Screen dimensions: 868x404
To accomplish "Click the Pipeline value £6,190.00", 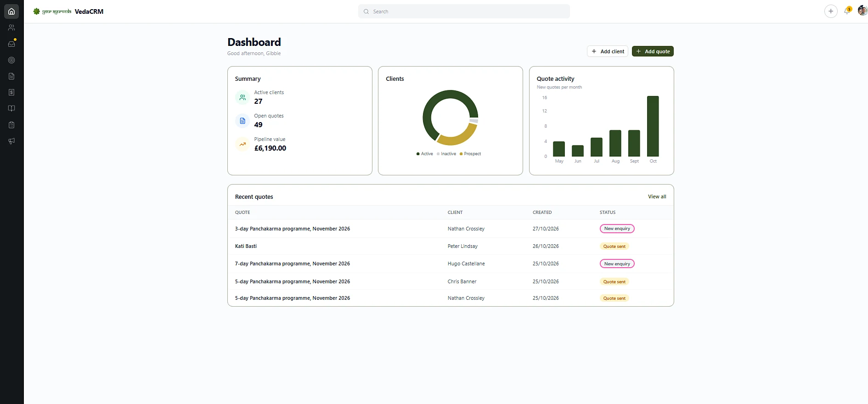I will coord(270,148).
